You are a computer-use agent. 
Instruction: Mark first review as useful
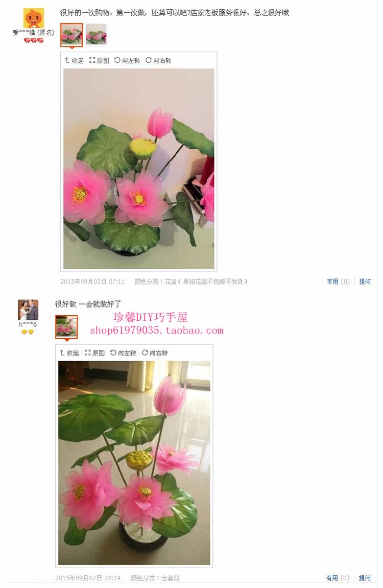[338, 281]
